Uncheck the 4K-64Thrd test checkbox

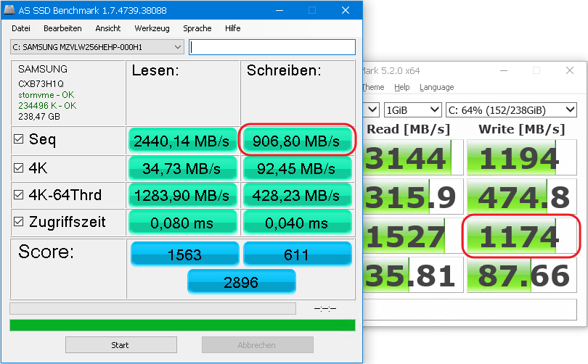18,195
